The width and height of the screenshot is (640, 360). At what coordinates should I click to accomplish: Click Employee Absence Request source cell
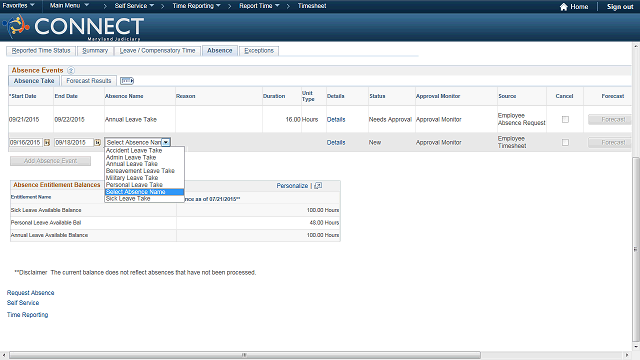pyautogui.click(x=521, y=119)
